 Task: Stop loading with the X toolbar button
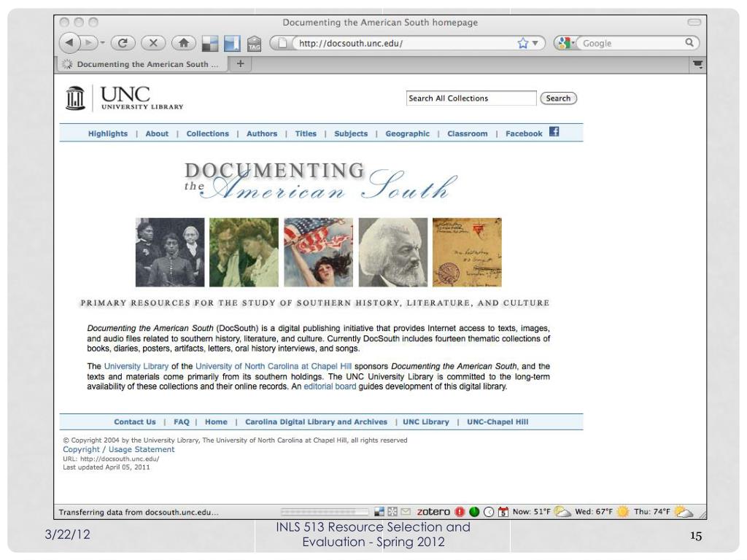153,43
